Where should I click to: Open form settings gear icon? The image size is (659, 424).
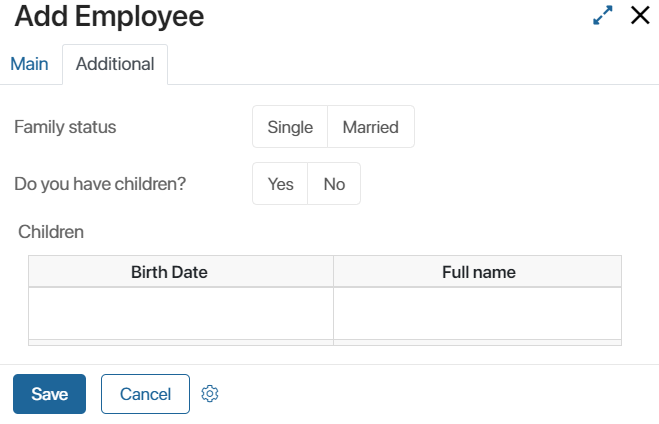[x=210, y=394]
